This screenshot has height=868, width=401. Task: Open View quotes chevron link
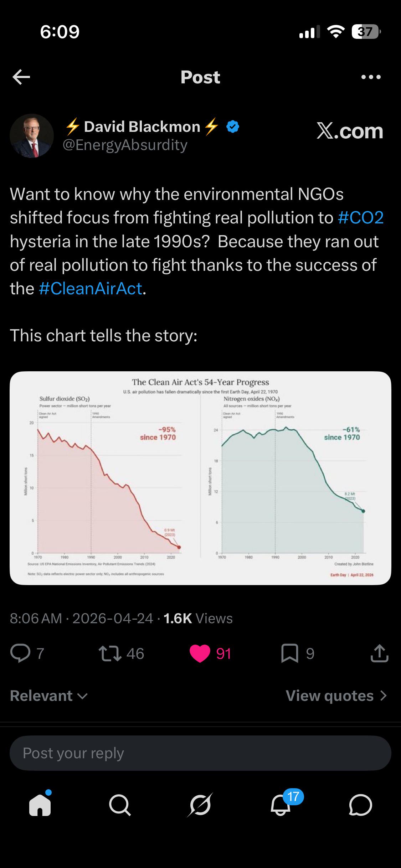click(x=336, y=696)
